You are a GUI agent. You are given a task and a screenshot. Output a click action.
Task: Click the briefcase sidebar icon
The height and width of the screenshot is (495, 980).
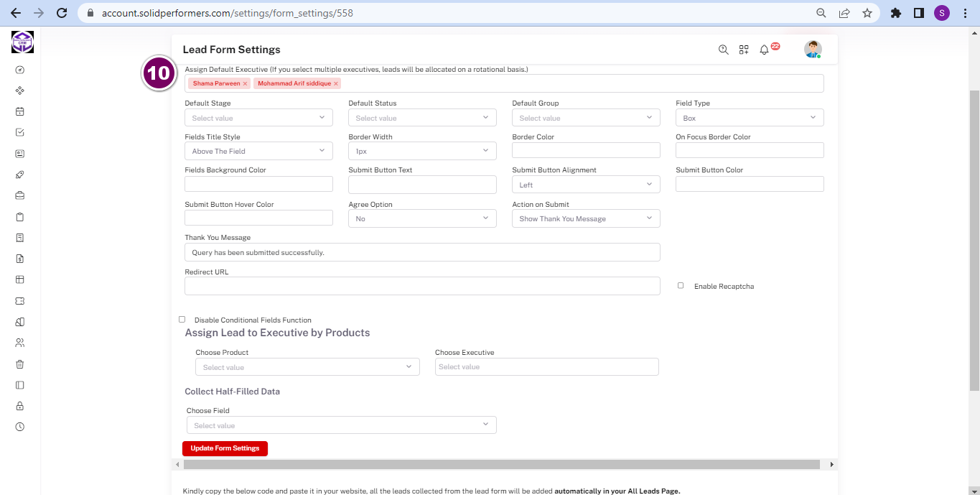click(x=20, y=195)
